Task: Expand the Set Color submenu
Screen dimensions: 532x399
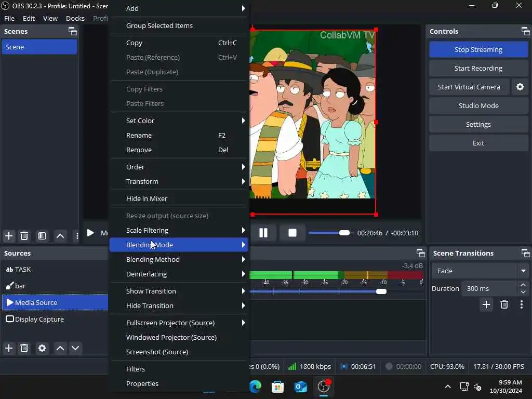Action: coord(179,121)
